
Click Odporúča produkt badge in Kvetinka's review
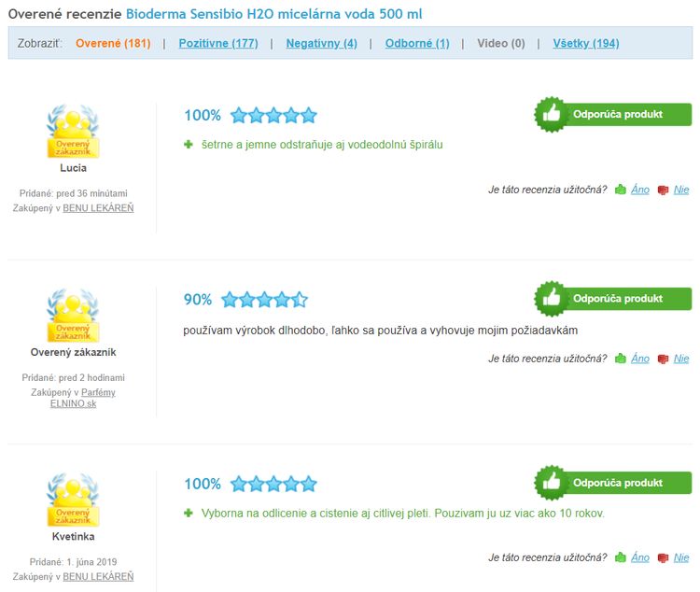(x=612, y=483)
